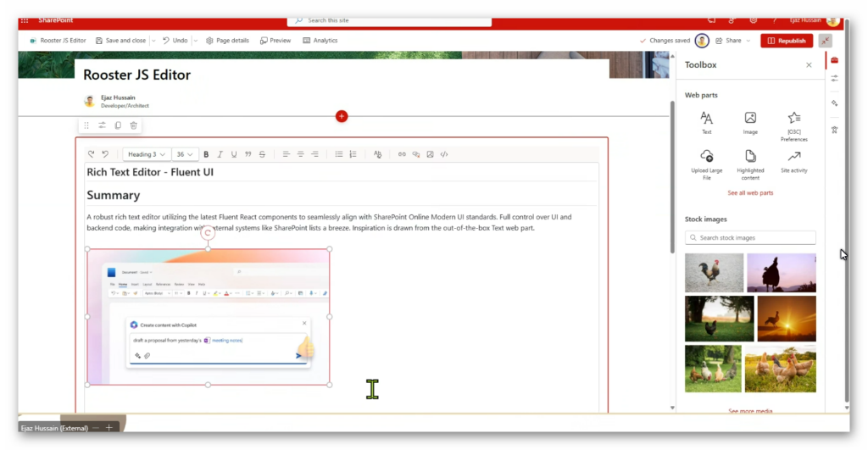Click the move web part grip handle
Screen dimensions: 868x450
(x=86, y=125)
